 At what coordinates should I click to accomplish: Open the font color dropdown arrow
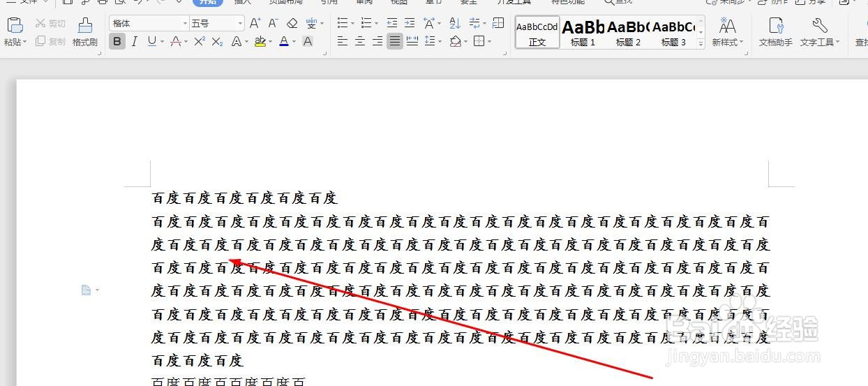(294, 42)
